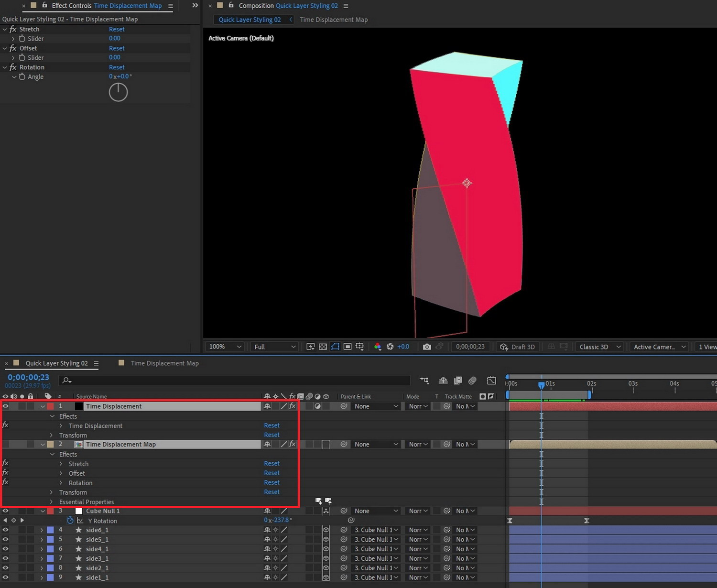The width and height of the screenshot is (717, 588).
Task: Open the 100% magnification dropdown
Action: click(x=226, y=347)
